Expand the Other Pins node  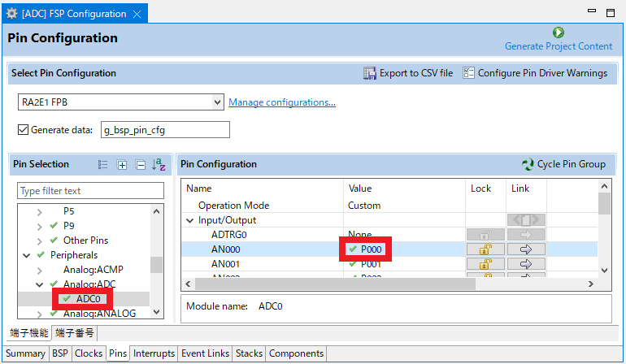click(x=39, y=241)
